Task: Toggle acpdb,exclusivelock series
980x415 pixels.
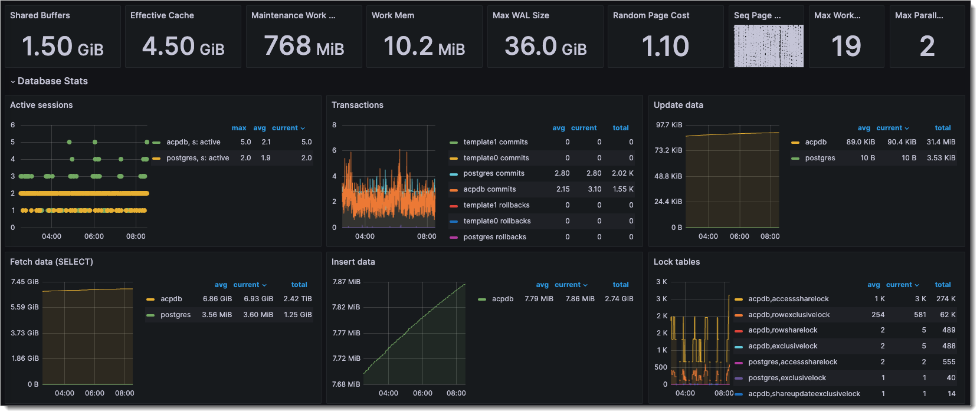Action: (783, 346)
